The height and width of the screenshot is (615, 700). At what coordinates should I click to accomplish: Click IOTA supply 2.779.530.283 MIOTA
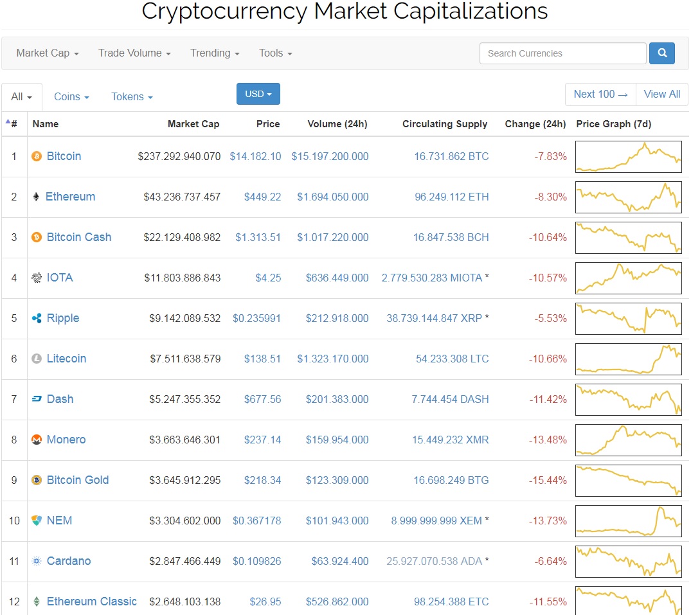(432, 278)
